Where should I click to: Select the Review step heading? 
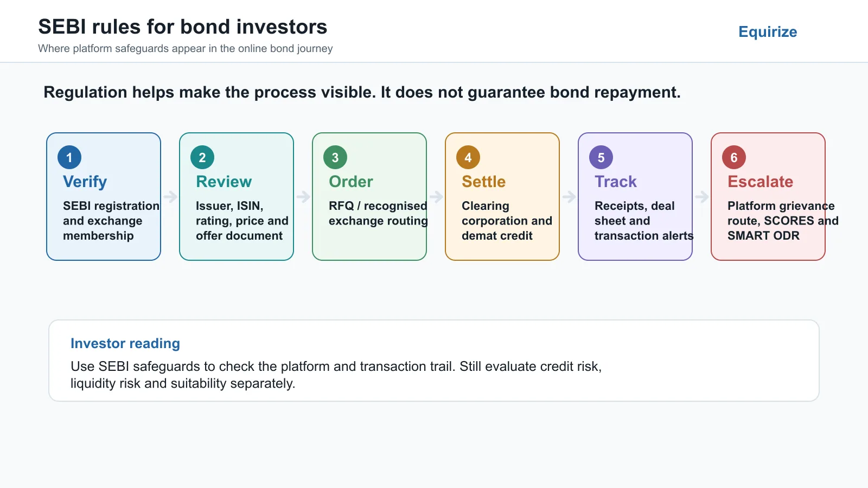(224, 182)
